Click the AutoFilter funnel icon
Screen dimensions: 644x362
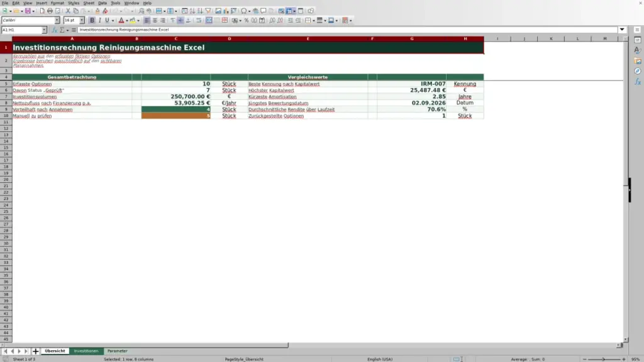(208, 11)
